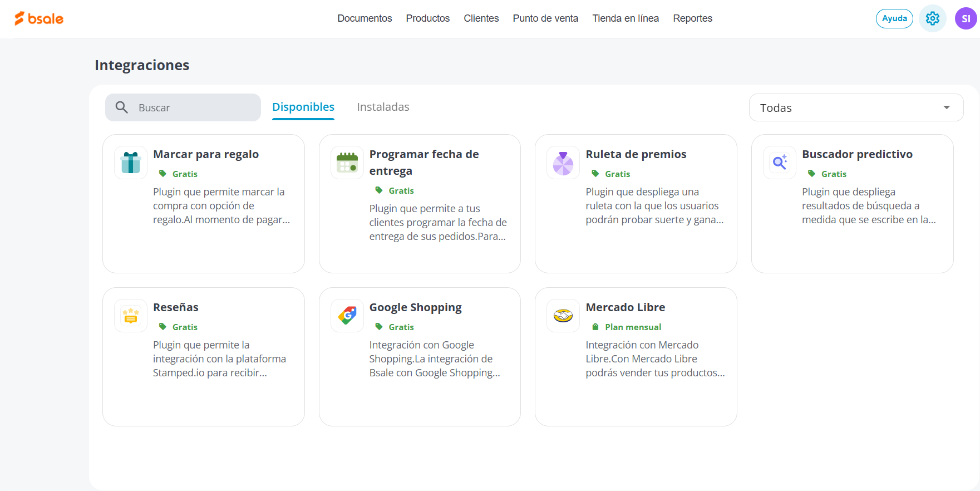This screenshot has height=491, width=980.
Task: Click Gratis label under Buscador predictivo
Action: [x=834, y=174]
